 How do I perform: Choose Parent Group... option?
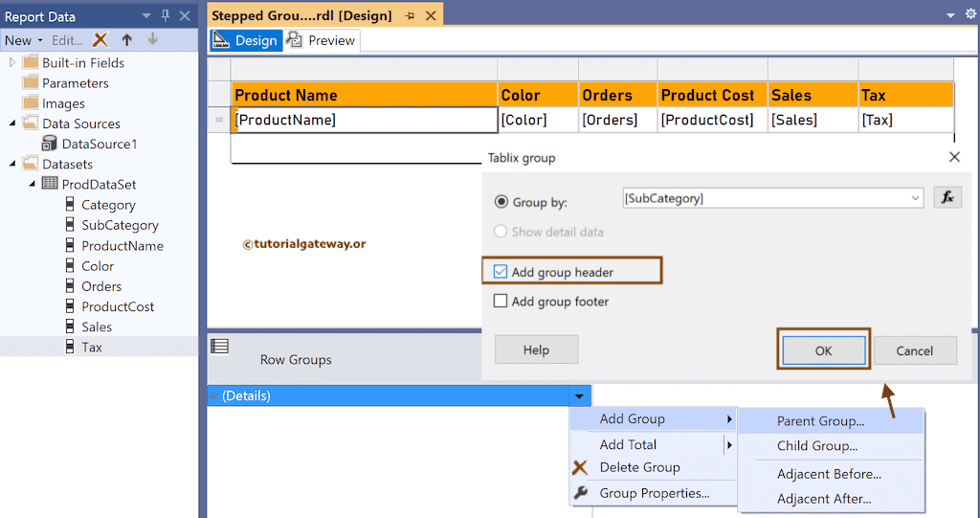(x=831, y=421)
